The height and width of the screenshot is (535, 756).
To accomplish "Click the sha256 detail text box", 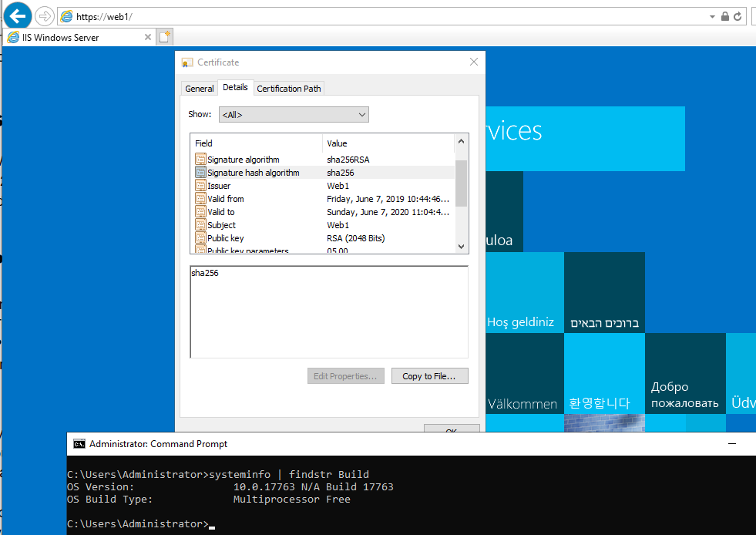I will [329, 311].
